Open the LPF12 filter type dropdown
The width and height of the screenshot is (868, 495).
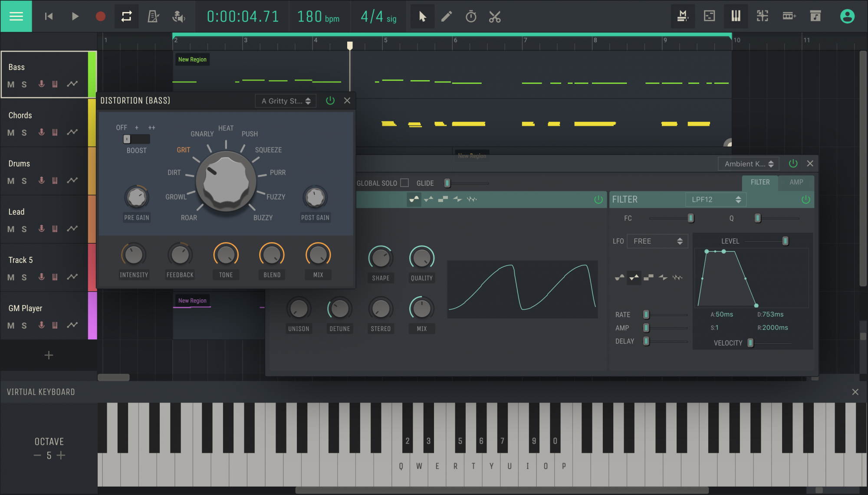coord(715,199)
